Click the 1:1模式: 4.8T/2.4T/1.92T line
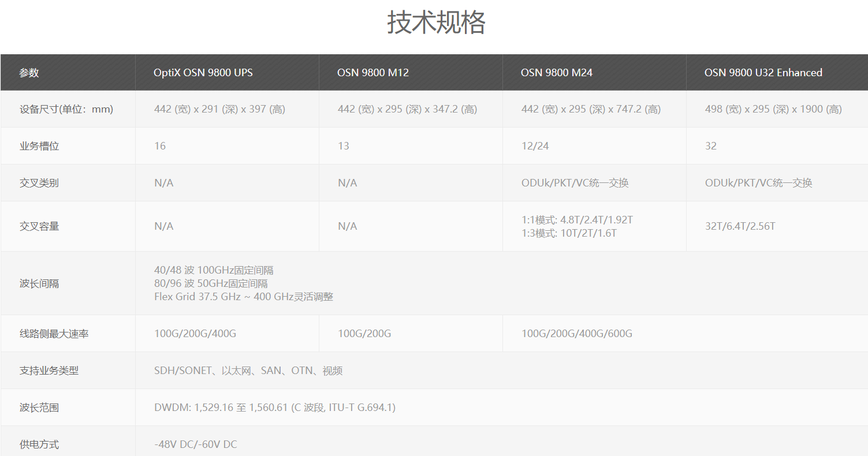This screenshot has width=868, height=456. pos(577,220)
